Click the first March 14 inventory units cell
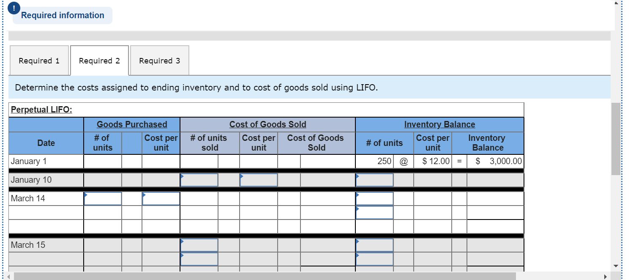 [374, 198]
